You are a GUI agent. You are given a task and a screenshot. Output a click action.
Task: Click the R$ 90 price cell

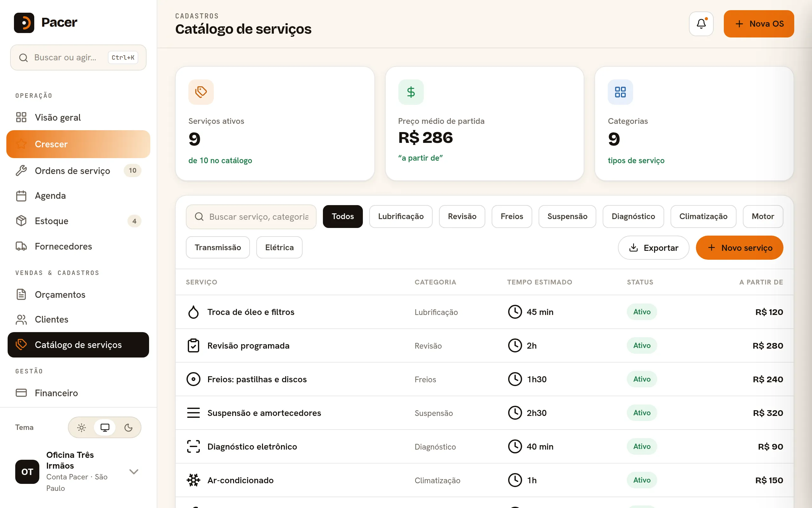click(770, 446)
